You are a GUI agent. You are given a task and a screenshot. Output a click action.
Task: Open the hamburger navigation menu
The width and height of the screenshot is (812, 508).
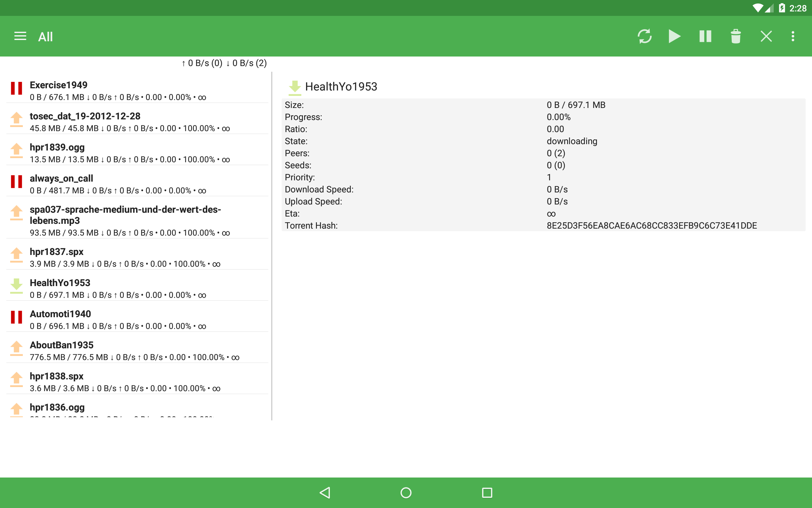point(20,36)
